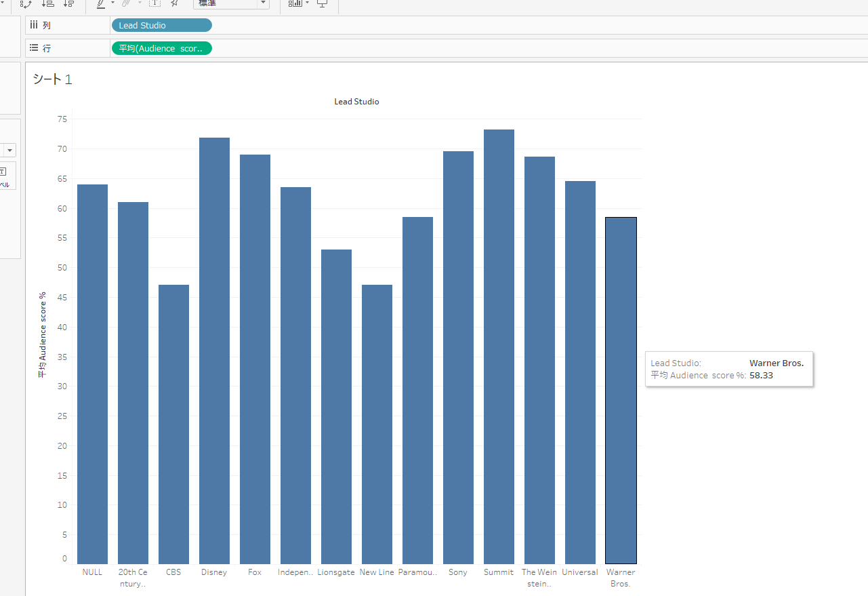Click the Summit axis label
The height and width of the screenshot is (596, 868).
pyautogui.click(x=499, y=572)
